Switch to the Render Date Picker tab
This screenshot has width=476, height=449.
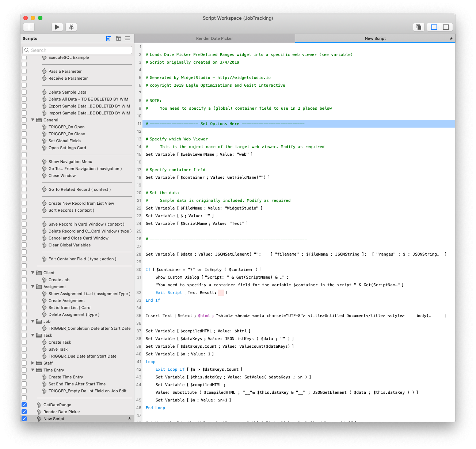pyautogui.click(x=214, y=38)
